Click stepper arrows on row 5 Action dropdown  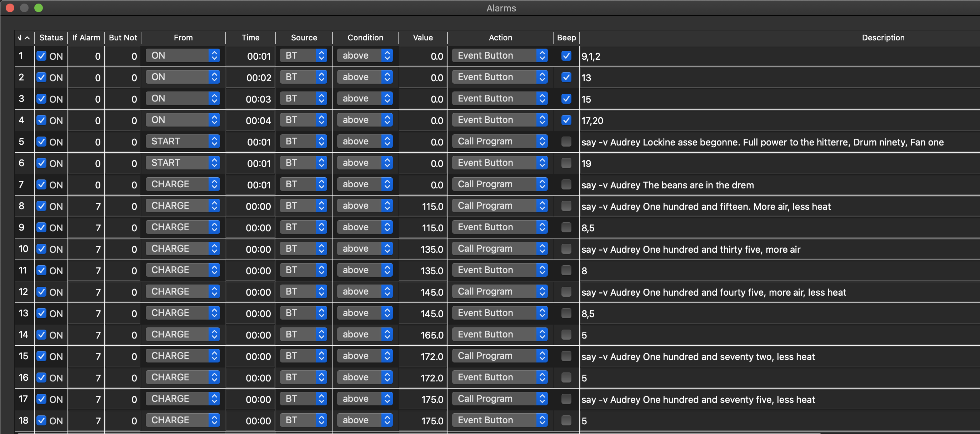point(542,142)
